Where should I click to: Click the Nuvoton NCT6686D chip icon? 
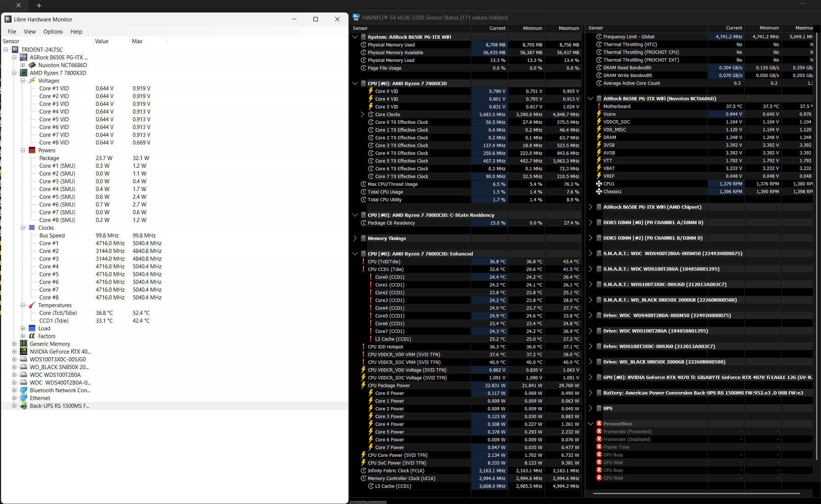point(32,65)
